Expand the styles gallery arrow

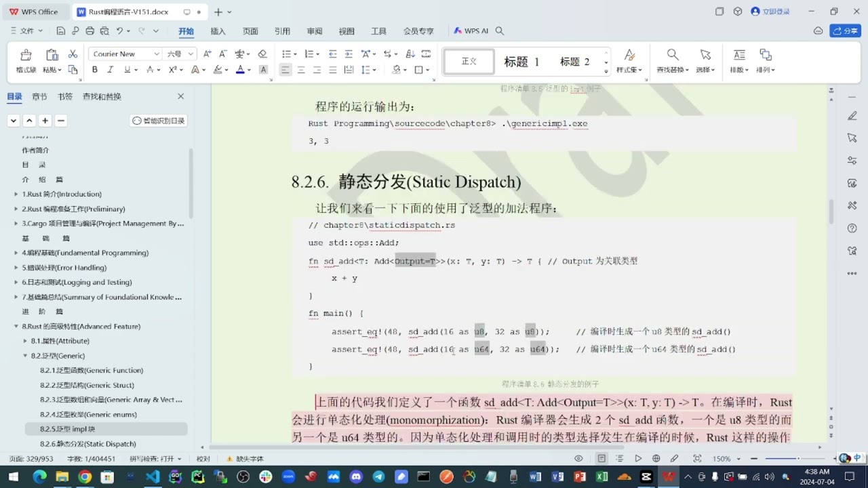click(606, 70)
